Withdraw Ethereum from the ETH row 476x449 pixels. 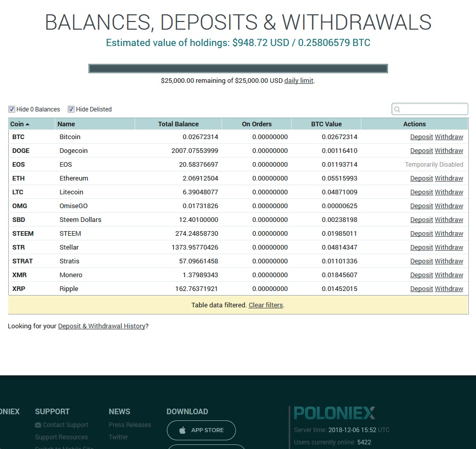pos(449,178)
